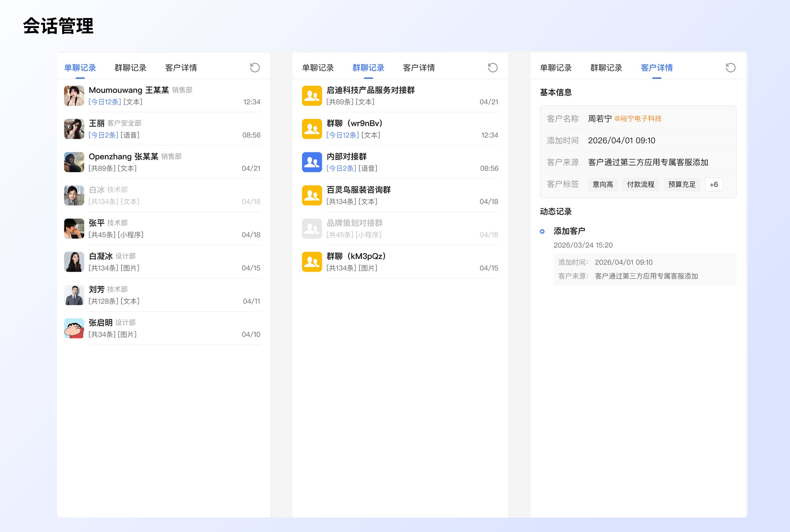790x532 pixels.
Task: Select 单聊记录 tab in middle panel
Action: tap(318, 68)
